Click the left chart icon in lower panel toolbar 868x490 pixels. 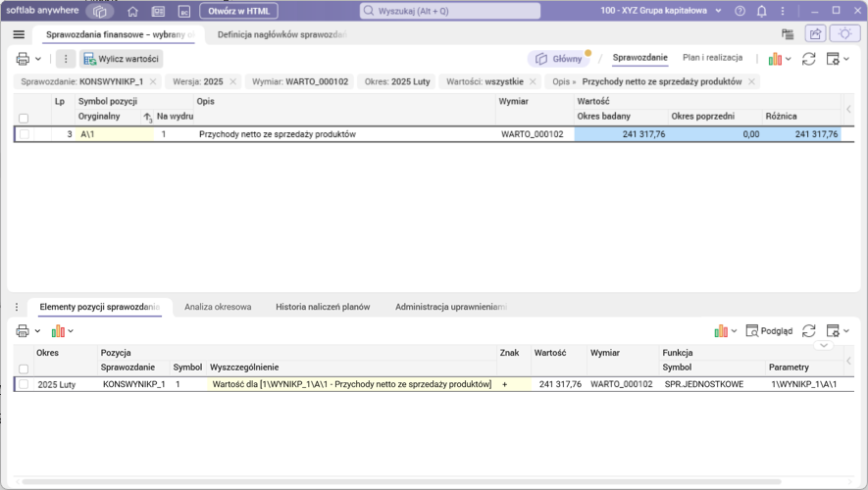58,331
